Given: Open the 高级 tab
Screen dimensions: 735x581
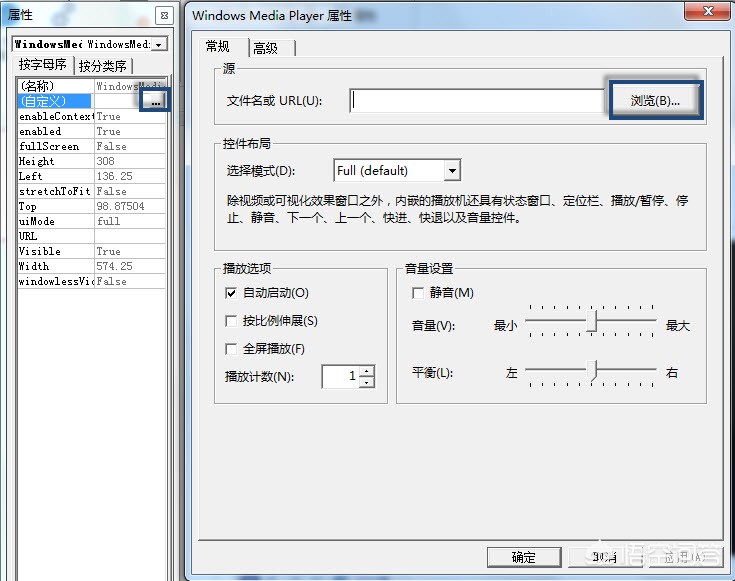Looking at the screenshot, I should click(266, 48).
